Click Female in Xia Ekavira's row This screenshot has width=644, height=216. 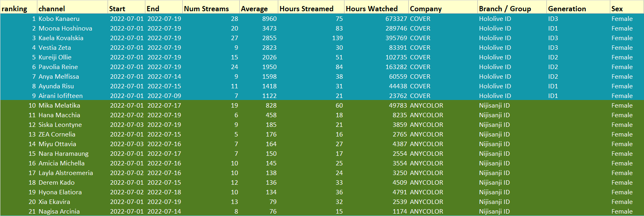(x=622, y=202)
